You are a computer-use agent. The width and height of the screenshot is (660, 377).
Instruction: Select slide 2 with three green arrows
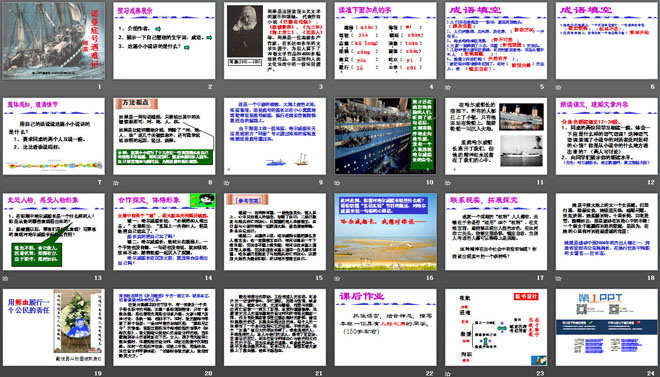point(164,41)
